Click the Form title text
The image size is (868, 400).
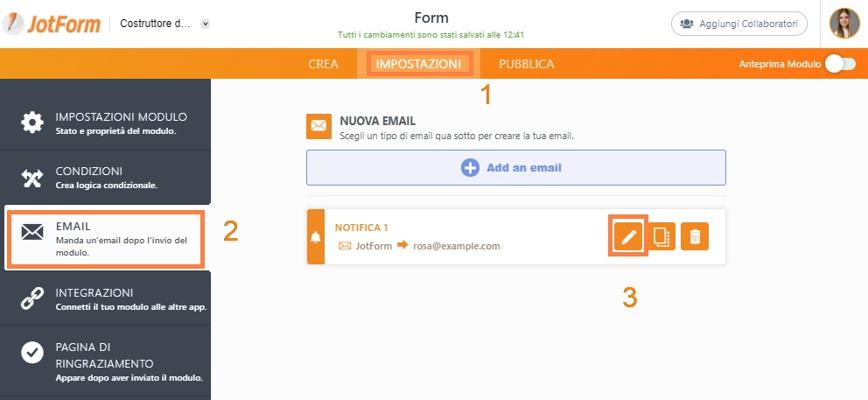tap(431, 18)
